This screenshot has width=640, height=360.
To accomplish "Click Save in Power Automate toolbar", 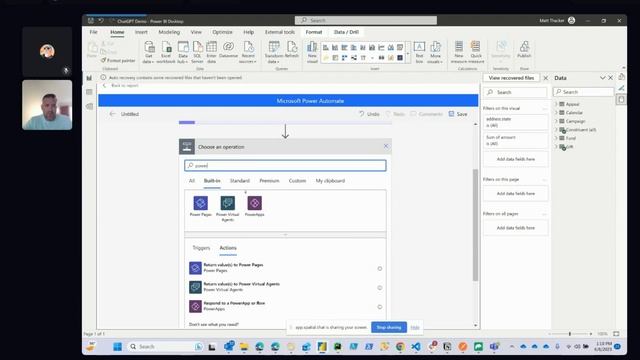I will (x=458, y=114).
